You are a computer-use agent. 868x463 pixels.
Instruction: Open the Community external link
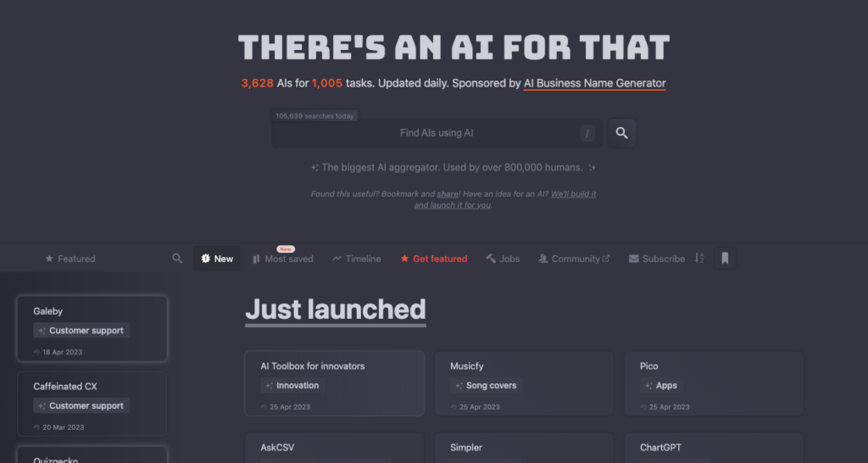(574, 259)
